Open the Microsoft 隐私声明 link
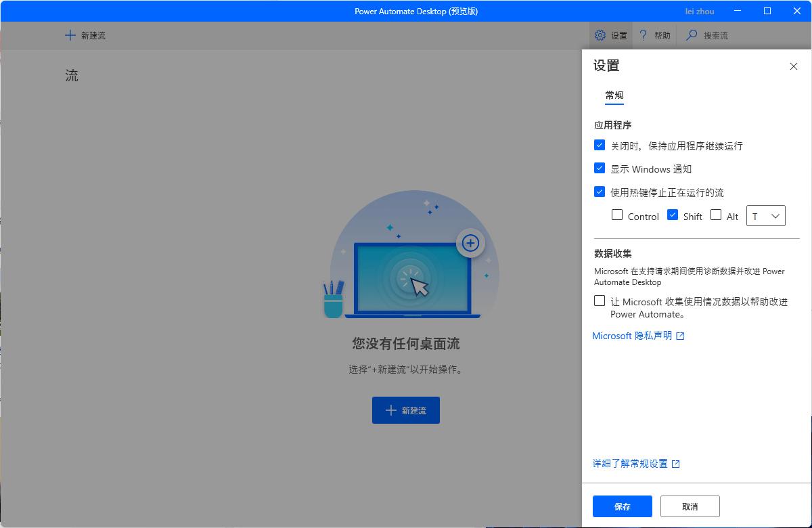 click(x=631, y=336)
